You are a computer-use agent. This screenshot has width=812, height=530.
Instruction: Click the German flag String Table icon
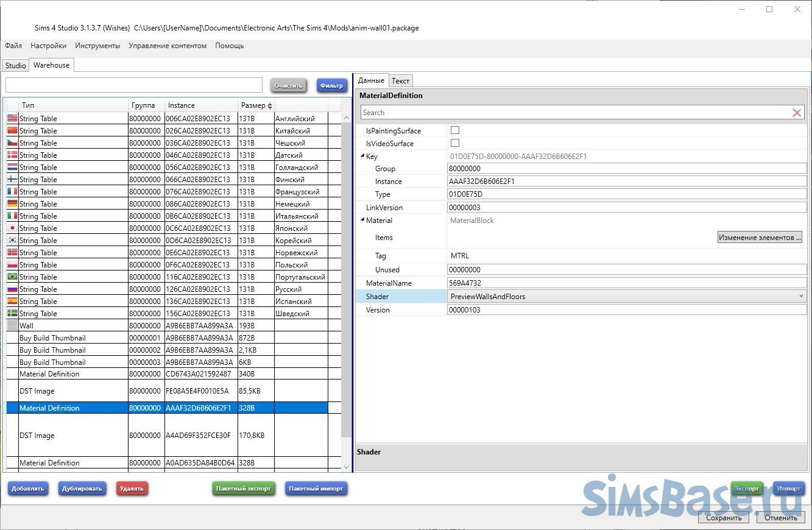[x=12, y=203]
